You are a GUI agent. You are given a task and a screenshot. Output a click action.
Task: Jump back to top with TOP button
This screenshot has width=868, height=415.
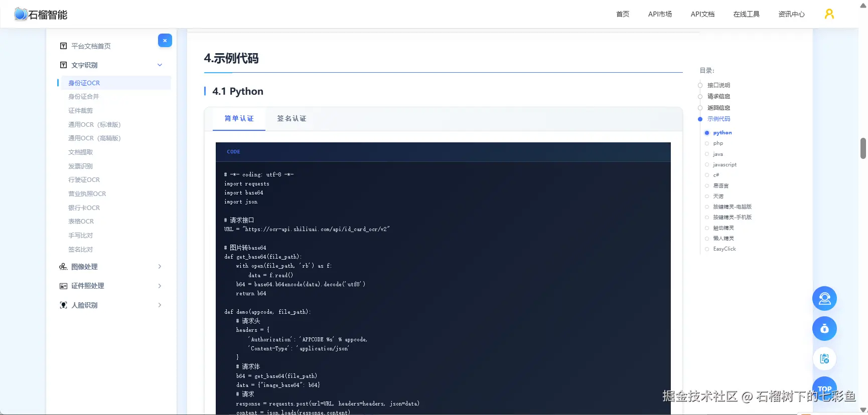[824, 388]
